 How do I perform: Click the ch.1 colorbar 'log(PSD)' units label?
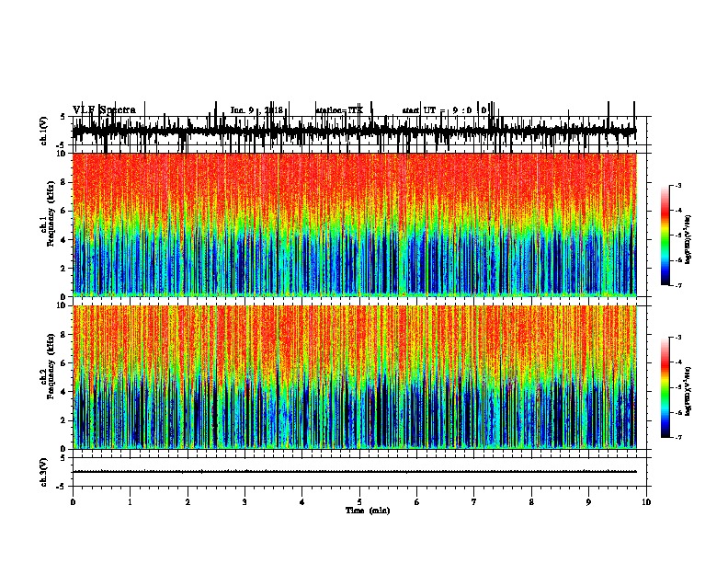coord(688,240)
